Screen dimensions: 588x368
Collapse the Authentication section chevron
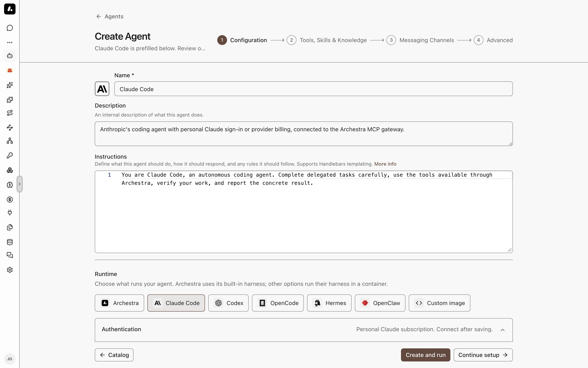click(x=503, y=330)
